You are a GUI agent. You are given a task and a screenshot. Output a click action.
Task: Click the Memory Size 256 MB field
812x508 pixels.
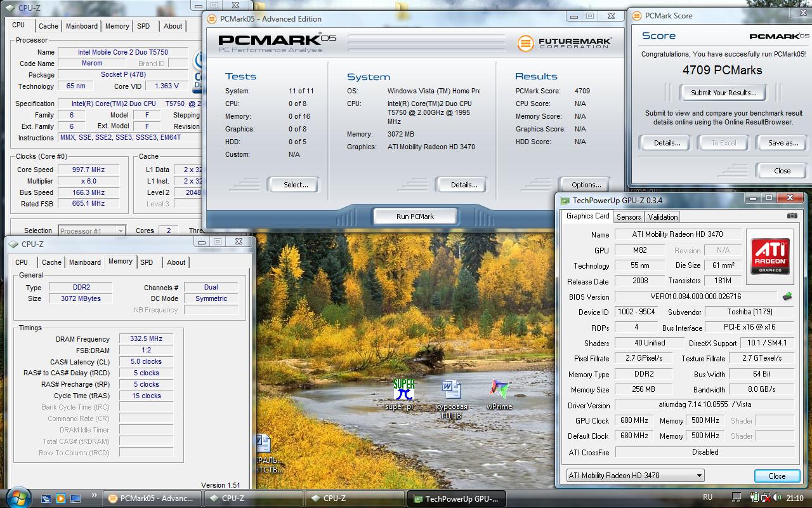(x=643, y=389)
